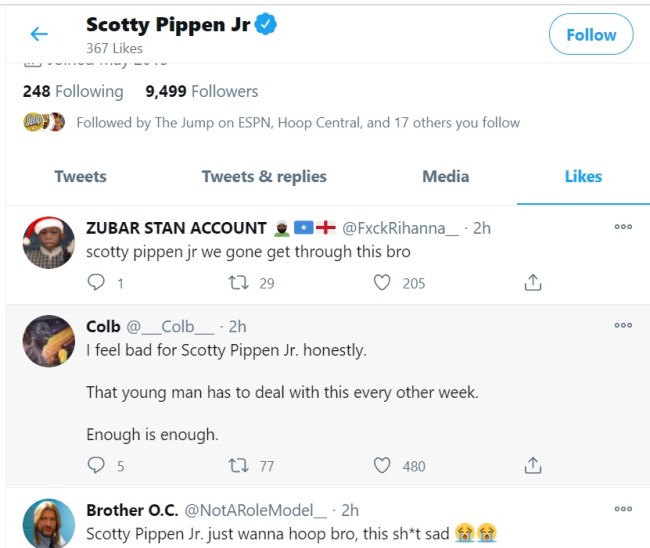Open the 248 Following list
The image size is (650, 548).
[x=73, y=91]
